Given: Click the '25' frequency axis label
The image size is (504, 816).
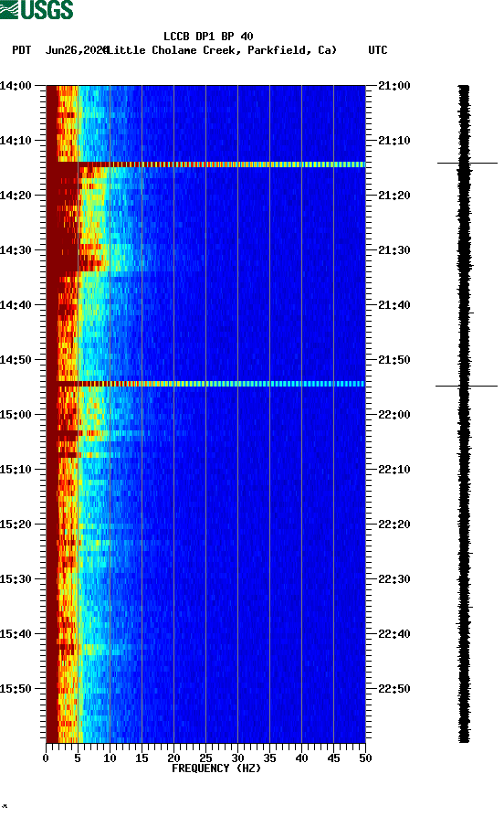Looking at the screenshot, I should 205,758.
